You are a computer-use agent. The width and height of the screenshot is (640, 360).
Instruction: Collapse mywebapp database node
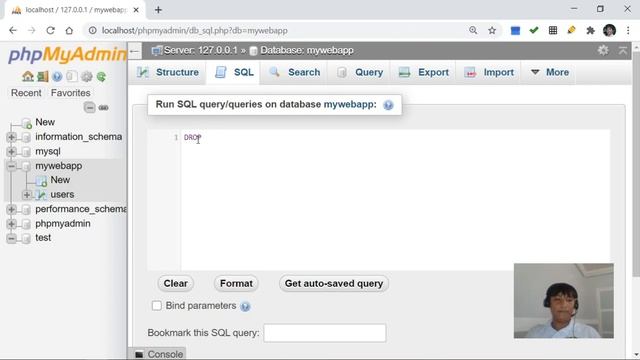[x=11, y=166]
